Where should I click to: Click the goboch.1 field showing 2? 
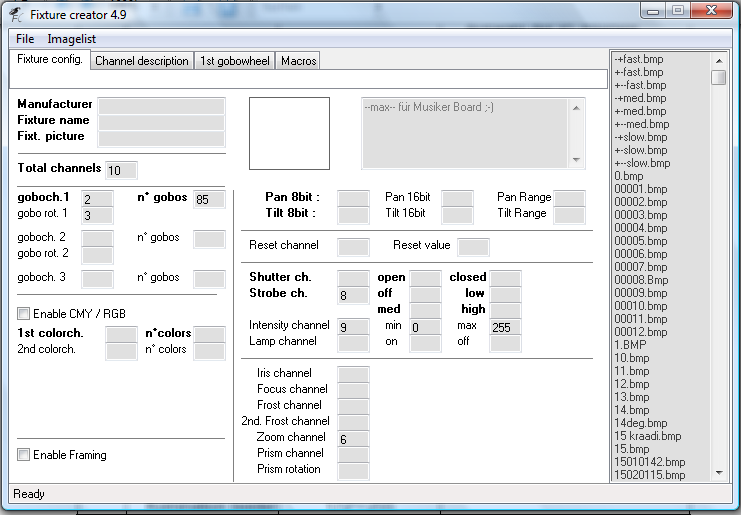point(97,199)
